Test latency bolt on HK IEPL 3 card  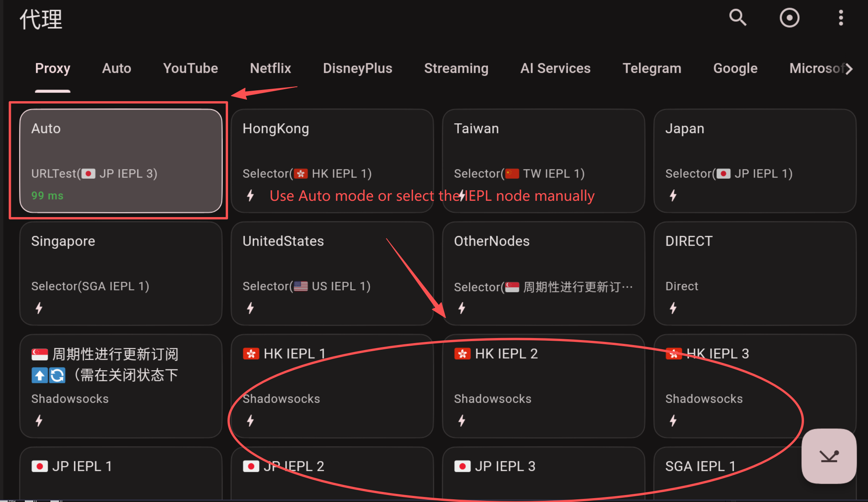pyautogui.click(x=673, y=421)
